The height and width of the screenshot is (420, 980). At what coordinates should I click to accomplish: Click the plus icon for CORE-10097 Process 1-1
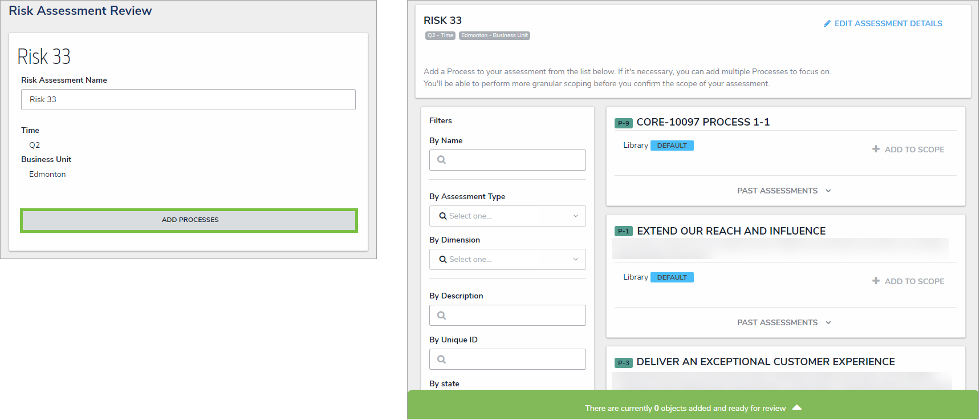[x=876, y=149]
